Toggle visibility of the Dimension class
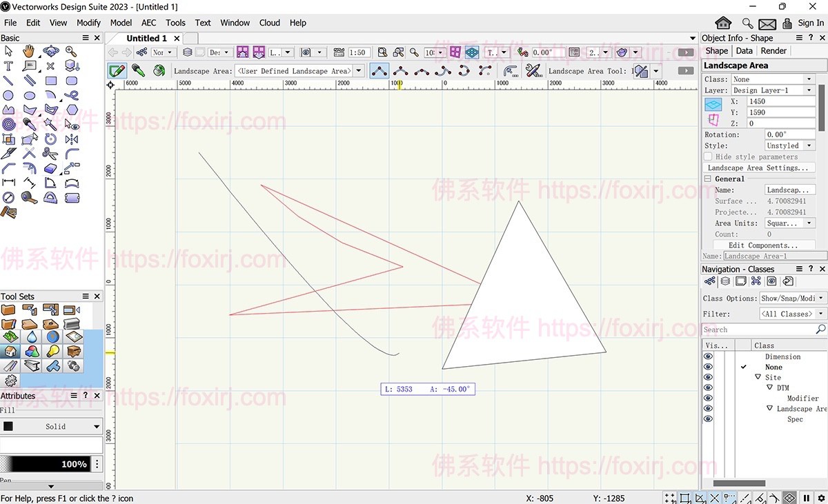828x504 pixels. click(x=708, y=356)
